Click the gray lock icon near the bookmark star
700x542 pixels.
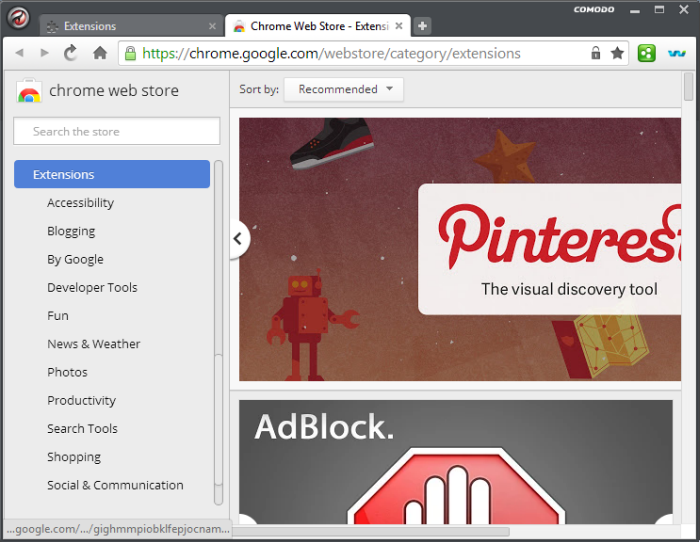tap(596, 53)
